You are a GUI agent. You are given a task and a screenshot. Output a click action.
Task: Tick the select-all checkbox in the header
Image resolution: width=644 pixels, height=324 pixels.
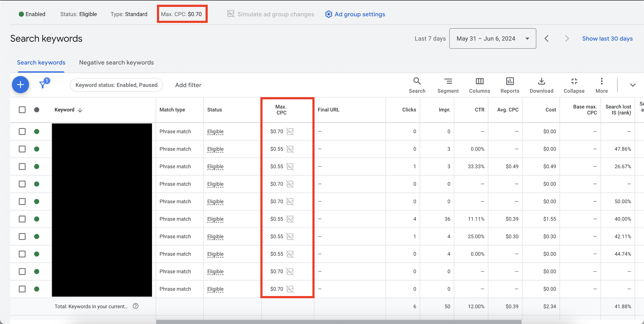(22, 110)
